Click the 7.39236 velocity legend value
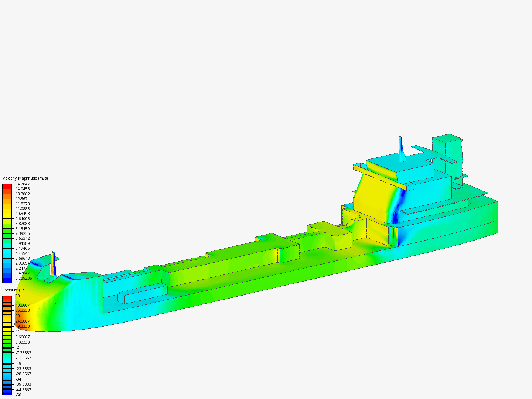532x399 pixels. point(23,233)
